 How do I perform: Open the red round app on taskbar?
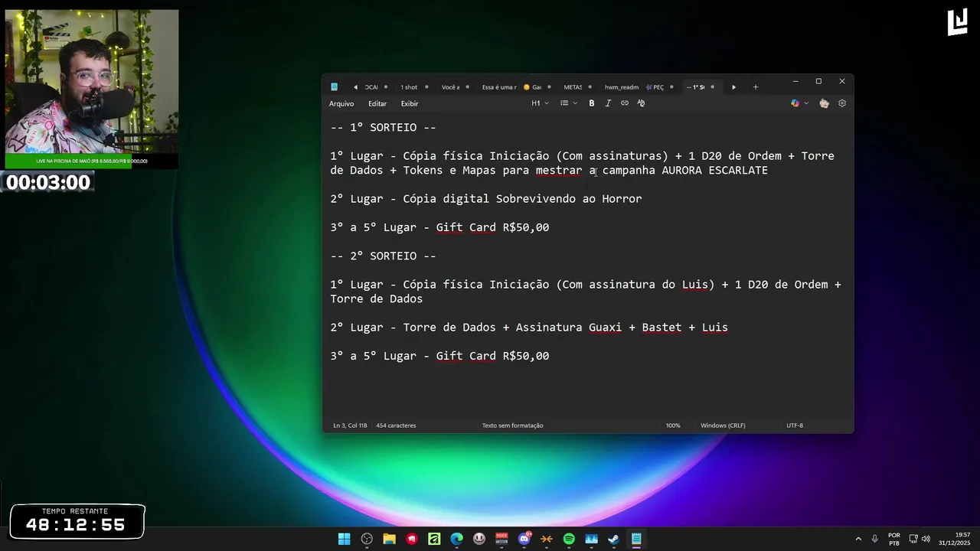[x=412, y=539]
